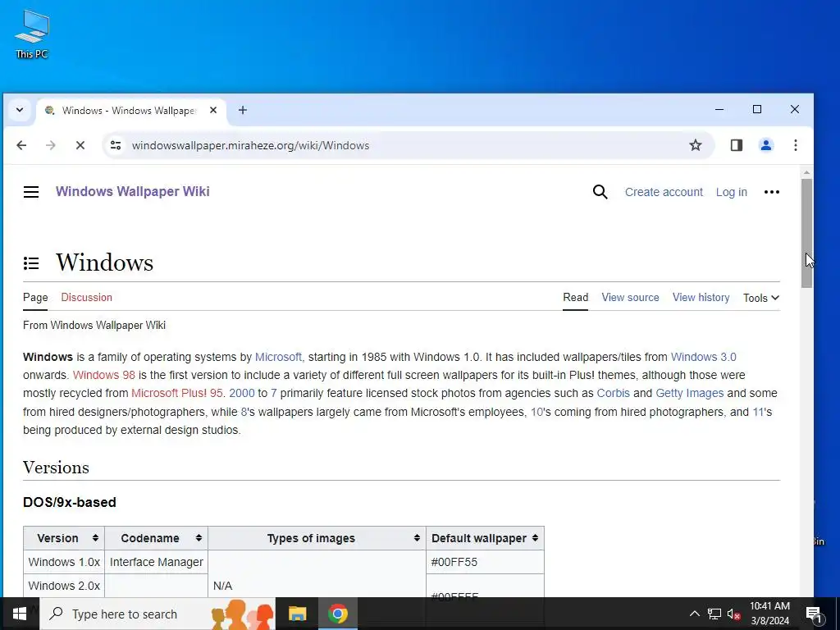Open the Getty Images link
The width and height of the screenshot is (840, 630).
click(689, 393)
